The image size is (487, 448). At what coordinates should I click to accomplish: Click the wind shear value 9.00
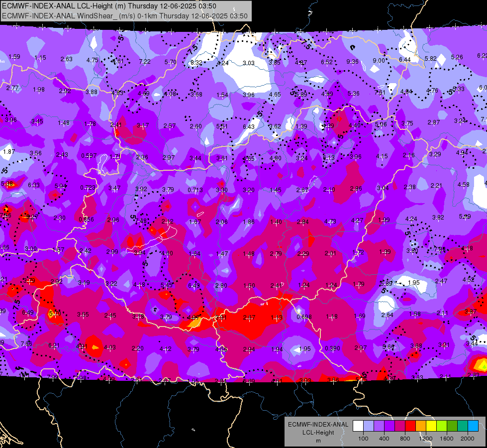379,61
